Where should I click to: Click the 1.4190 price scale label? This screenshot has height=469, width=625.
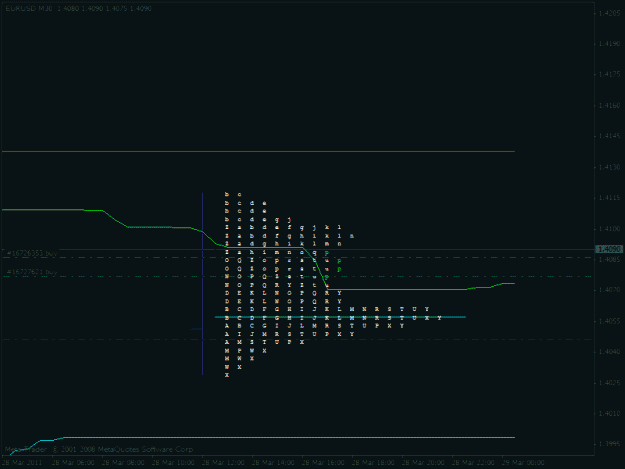tap(609, 44)
